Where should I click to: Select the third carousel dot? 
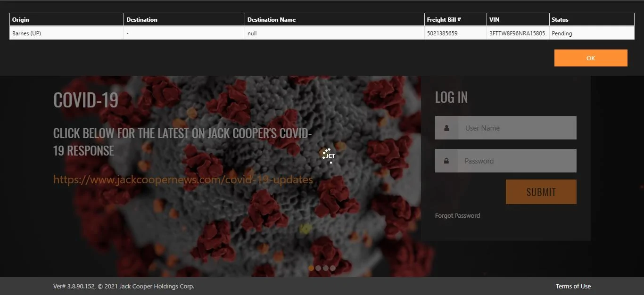[325, 268]
